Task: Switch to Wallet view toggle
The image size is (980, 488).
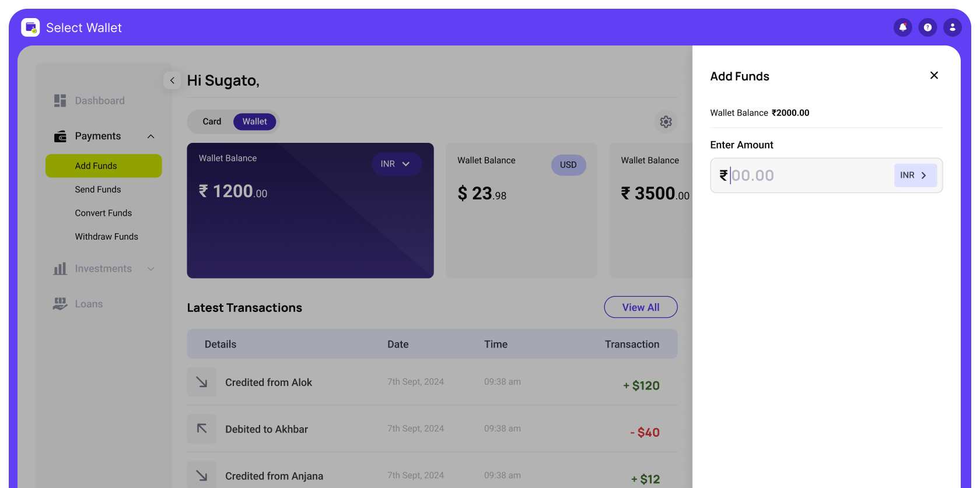Action: coord(255,121)
